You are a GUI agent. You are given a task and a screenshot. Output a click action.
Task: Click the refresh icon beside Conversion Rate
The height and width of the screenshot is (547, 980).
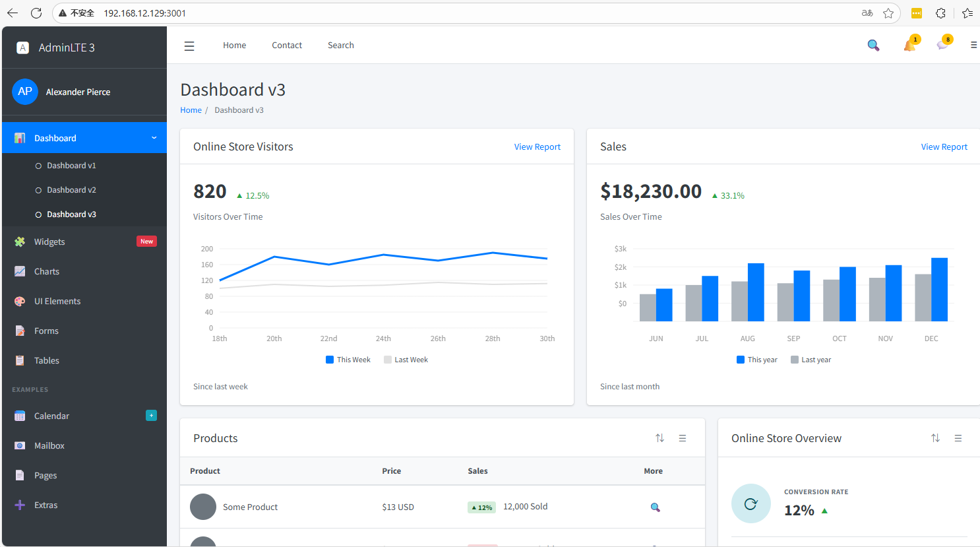750,503
